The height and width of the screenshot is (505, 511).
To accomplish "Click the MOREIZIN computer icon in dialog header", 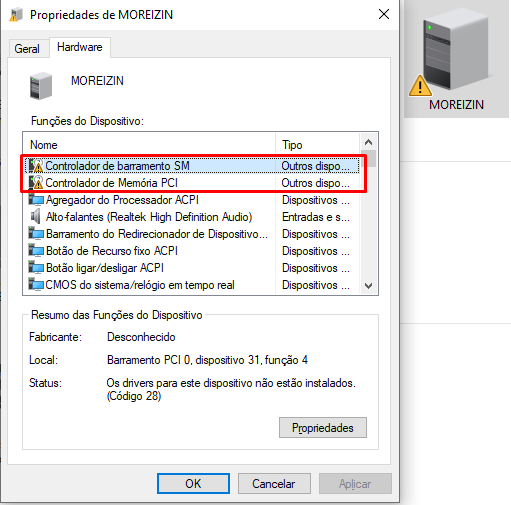I will coord(41,86).
